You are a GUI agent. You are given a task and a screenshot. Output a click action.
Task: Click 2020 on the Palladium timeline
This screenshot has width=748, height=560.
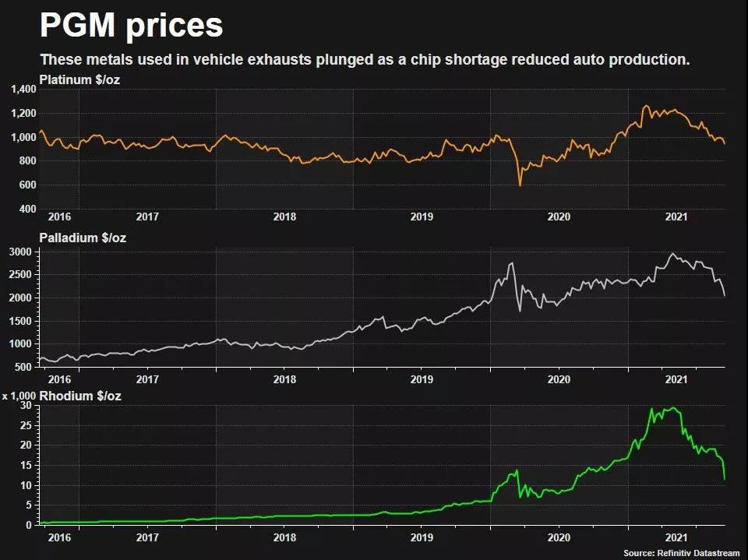pos(559,379)
